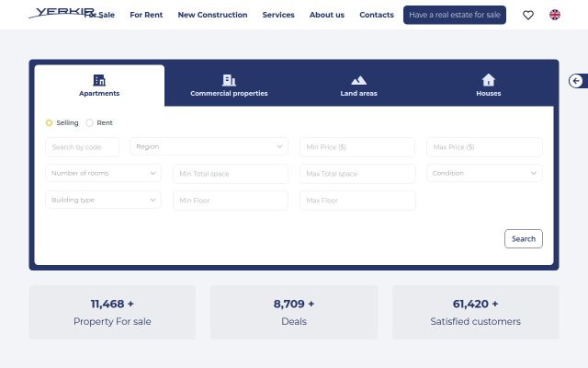The height and width of the screenshot is (368, 588).
Task: Click the 8,709 + Deals card
Action: [x=294, y=313]
